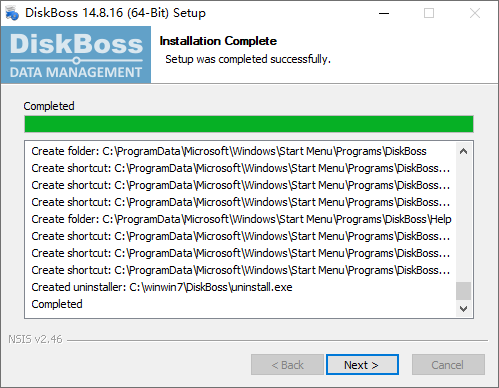Click the log scrollbar down arrow
Image resolution: width=499 pixels, height=388 pixels.
tap(463, 309)
